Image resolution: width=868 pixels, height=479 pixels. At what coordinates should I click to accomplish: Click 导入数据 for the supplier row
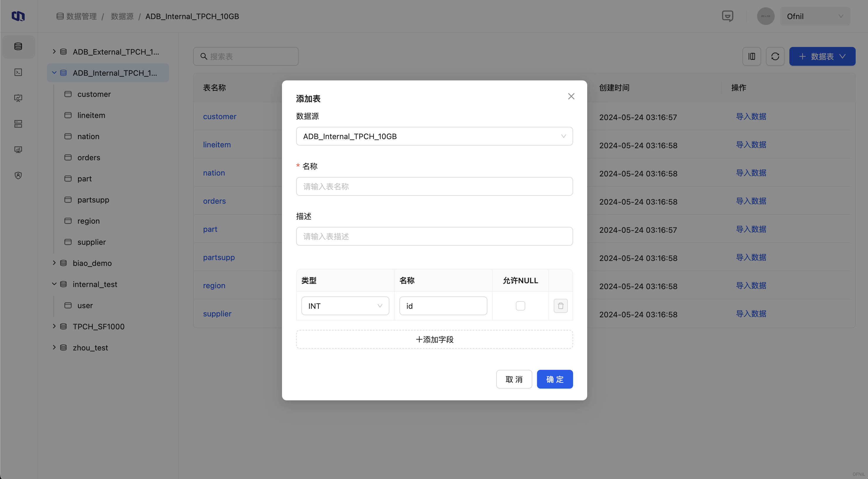point(751,313)
